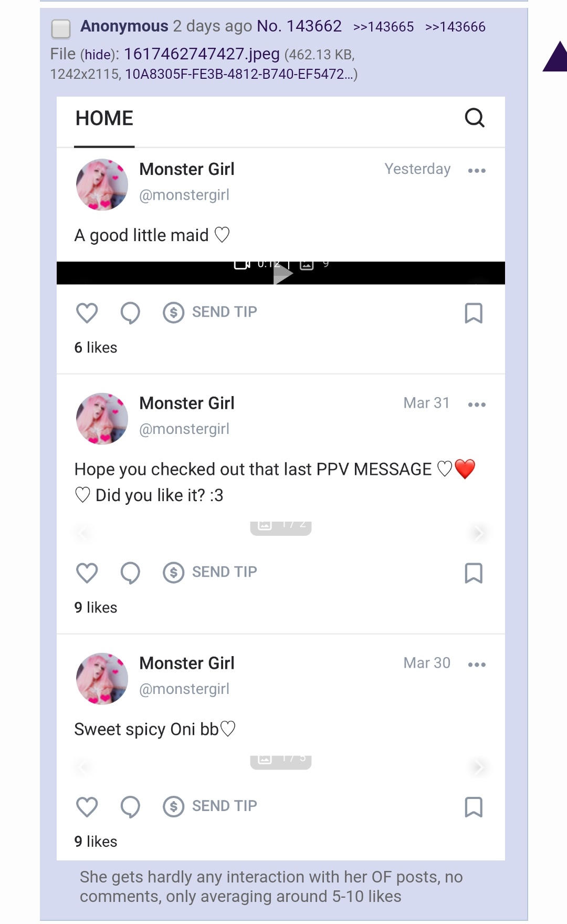Like the 'Sweet spicy Oni bb' post
The image size is (567, 924).
tap(87, 807)
